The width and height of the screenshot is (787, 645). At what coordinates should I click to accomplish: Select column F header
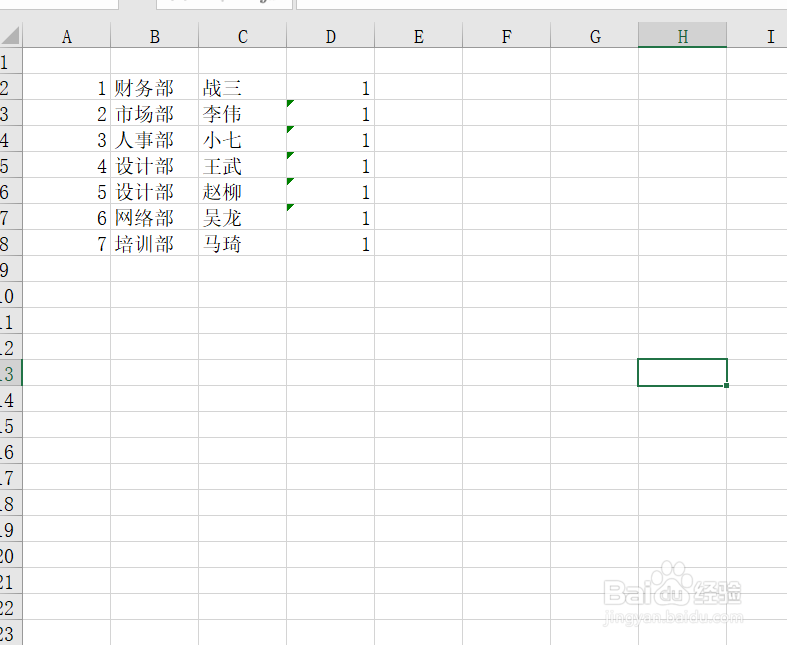506,36
